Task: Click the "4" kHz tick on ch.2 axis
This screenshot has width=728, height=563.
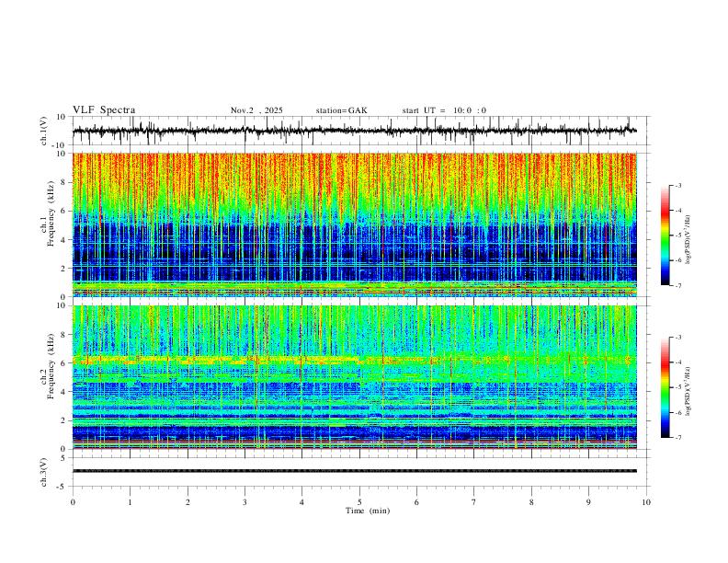Action: [63, 392]
